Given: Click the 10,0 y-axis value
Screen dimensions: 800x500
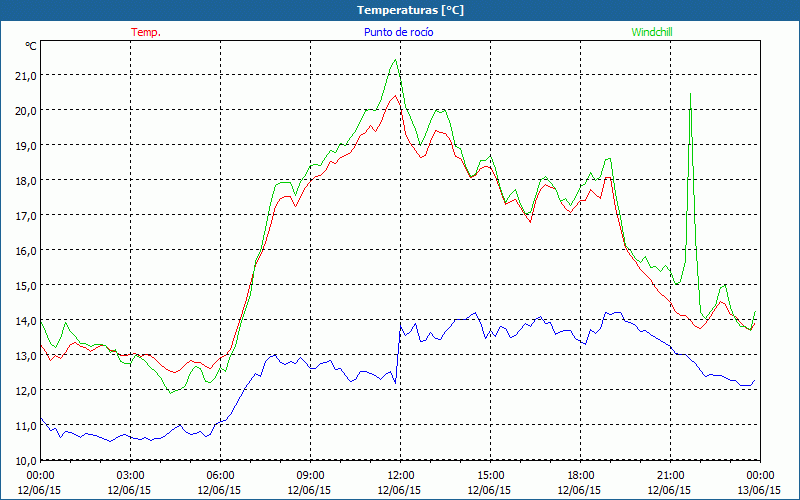Looking at the screenshot, I should [x=26, y=461].
